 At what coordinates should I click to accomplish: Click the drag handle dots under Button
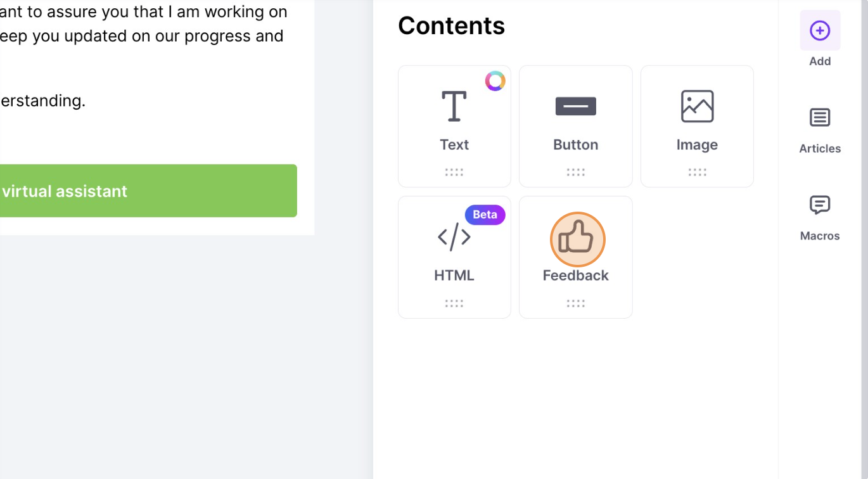click(575, 172)
